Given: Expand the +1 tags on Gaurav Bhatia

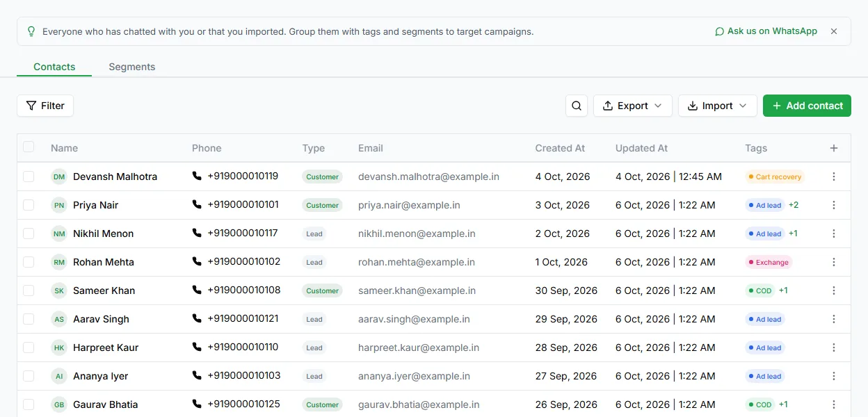Looking at the screenshot, I should 783,404.
